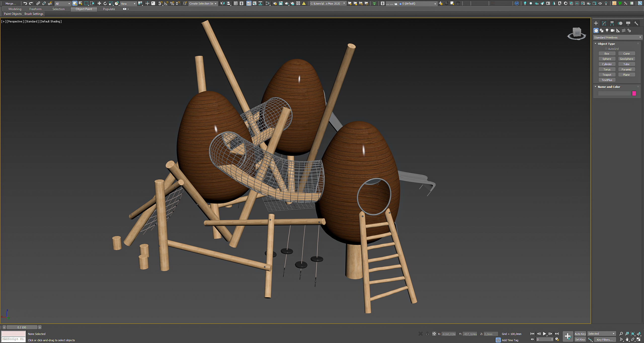Collapse the Object Type rollout
This screenshot has width=644, height=343.
point(595,44)
